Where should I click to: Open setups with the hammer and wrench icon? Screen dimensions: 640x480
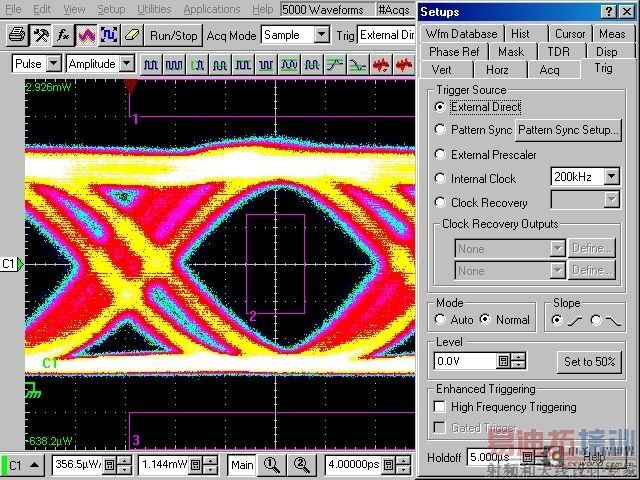coord(40,36)
